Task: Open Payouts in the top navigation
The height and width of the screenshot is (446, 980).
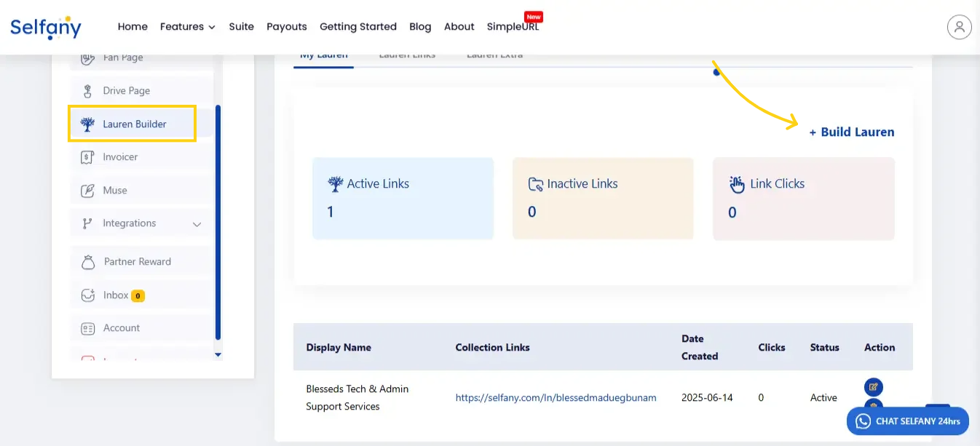Action: [x=287, y=27]
